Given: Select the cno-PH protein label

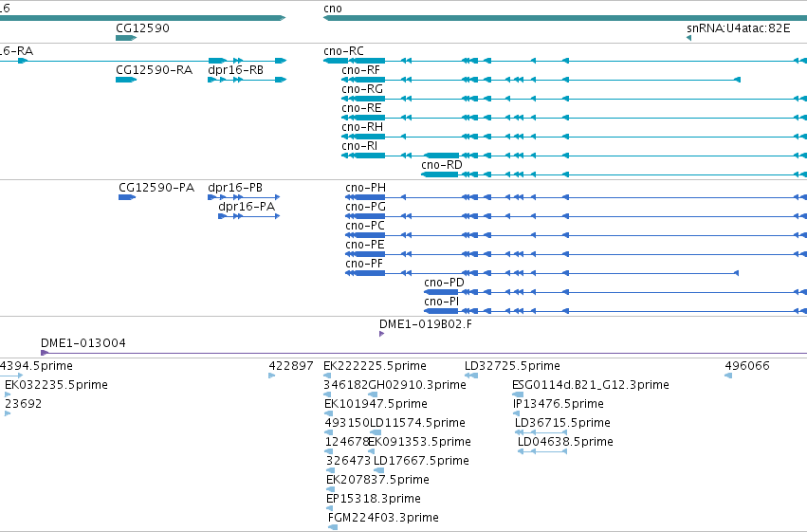Looking at the screenshot, I should tap(365, 188).
